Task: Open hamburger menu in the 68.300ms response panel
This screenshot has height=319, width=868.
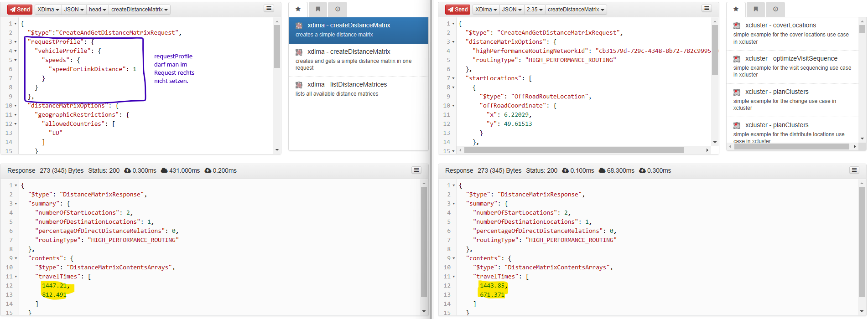Action: [x=854, y=170]
